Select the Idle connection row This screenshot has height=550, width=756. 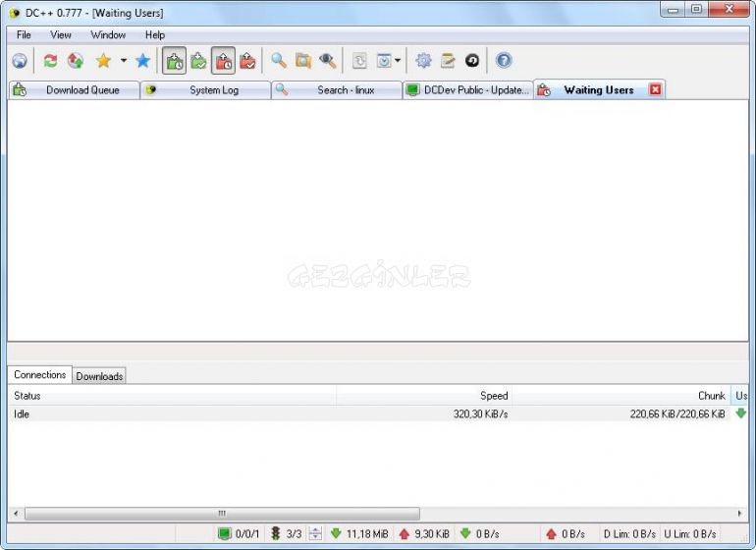click(x=378, y=413)
